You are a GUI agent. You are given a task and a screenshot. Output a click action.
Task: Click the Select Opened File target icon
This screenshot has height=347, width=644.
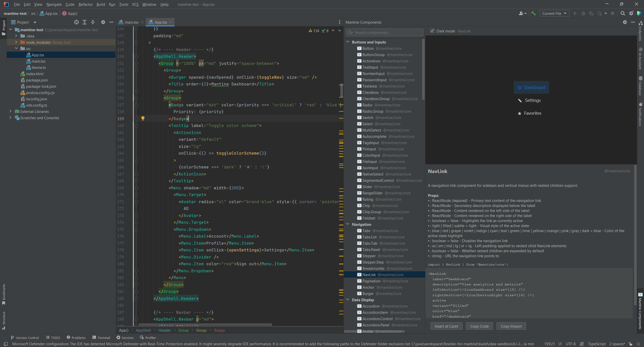[x=76, y=22]
